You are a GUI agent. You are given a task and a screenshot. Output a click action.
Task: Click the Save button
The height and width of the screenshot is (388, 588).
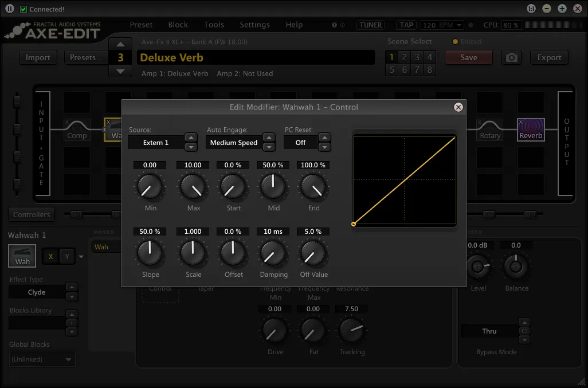point(468,57)
